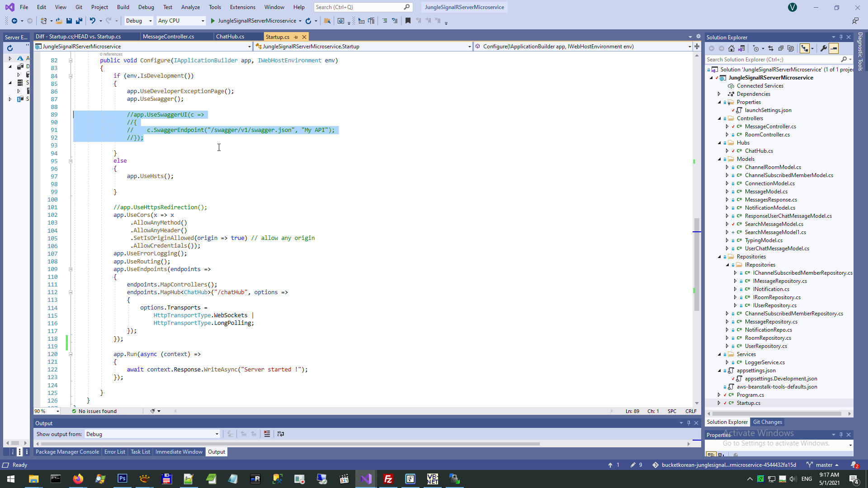Switch to the Git Changes panel

768,422
